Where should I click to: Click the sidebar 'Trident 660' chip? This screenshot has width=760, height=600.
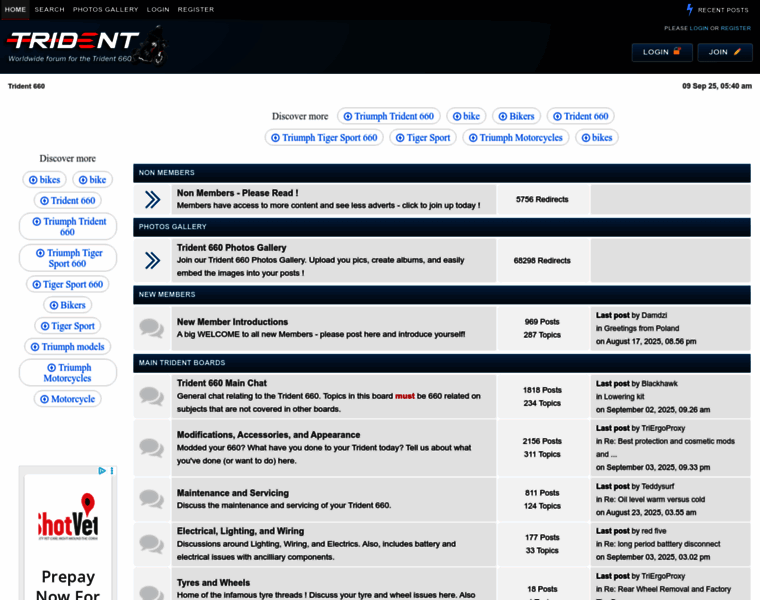[x=67, y=201]
